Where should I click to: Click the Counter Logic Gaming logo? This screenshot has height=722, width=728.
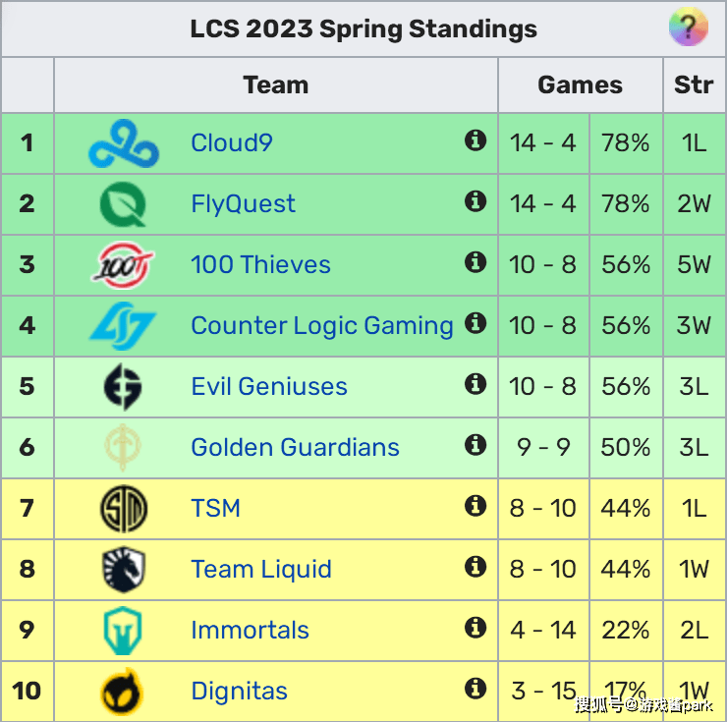[x=124, y=326]
